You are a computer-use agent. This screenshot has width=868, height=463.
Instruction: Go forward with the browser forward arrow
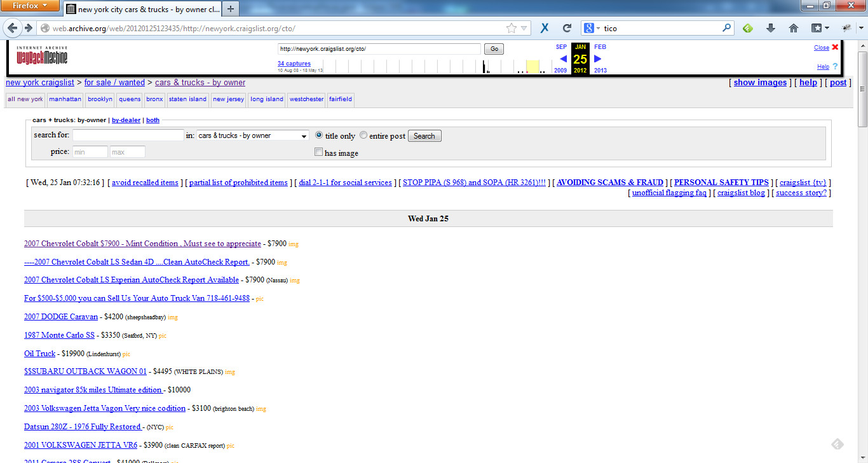(x=28, y=29)
